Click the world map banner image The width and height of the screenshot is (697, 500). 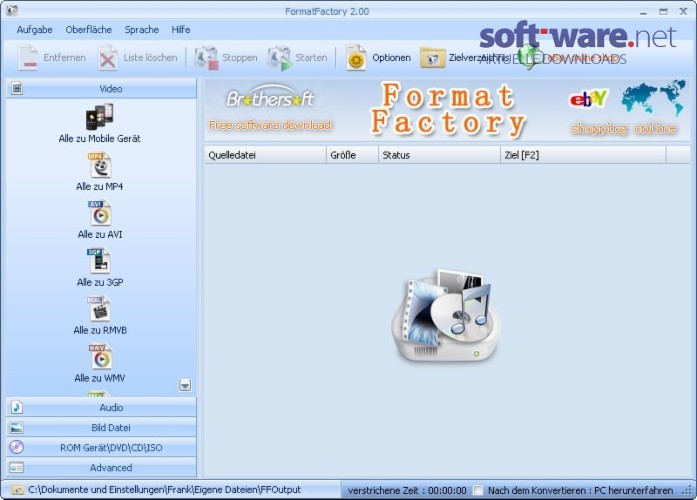click(x=653, y=97)
